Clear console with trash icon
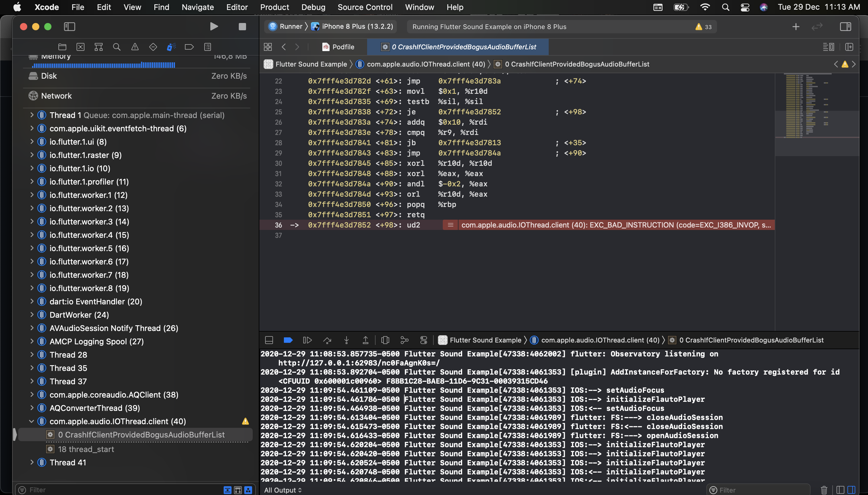Image resolution: width=868 pixels, height=495 pixels. (824, 490)
